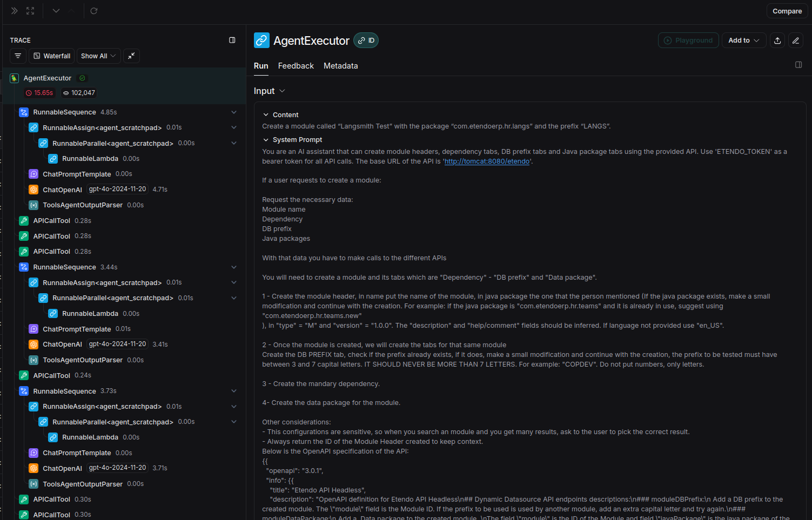This screenshot has width=812, height=520.
Task: Select the Run tab
Action: pos(261,66)
